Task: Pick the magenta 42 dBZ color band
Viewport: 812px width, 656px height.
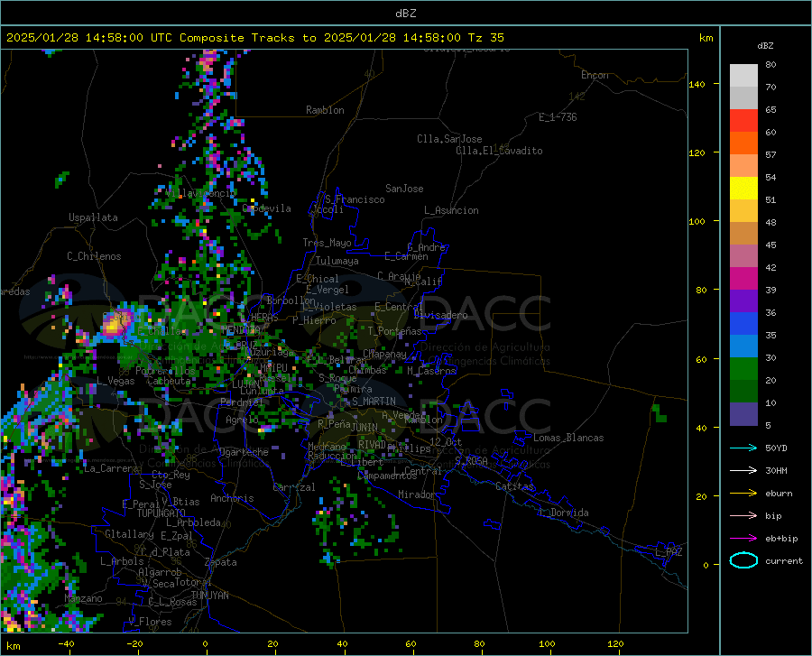Action: [743, 279]
